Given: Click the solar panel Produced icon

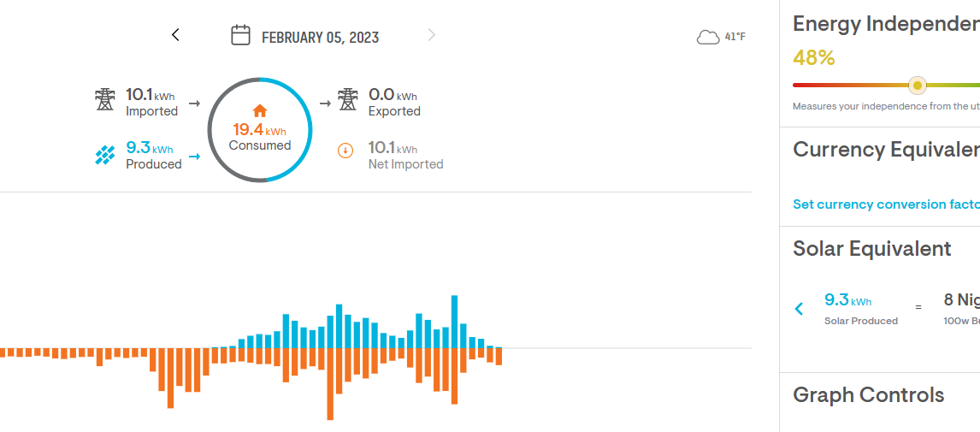Looking at the screenshot, I should pyautogui.click(x=104, y=155).
